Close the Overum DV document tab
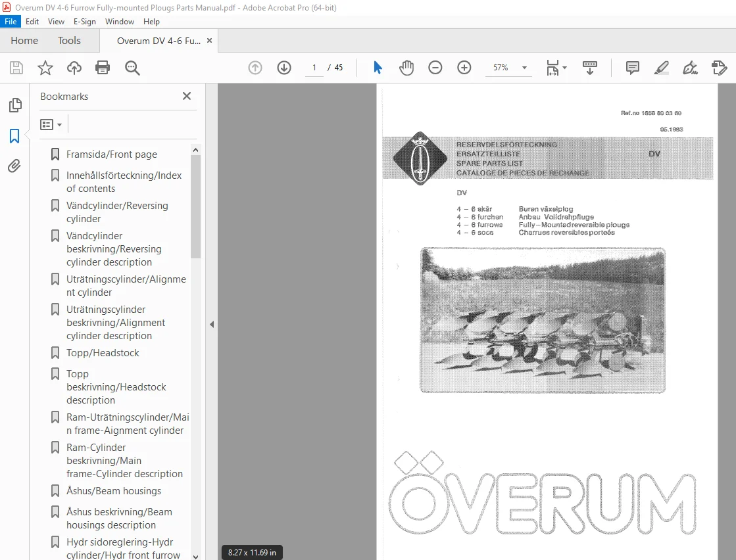 (209, 41)
